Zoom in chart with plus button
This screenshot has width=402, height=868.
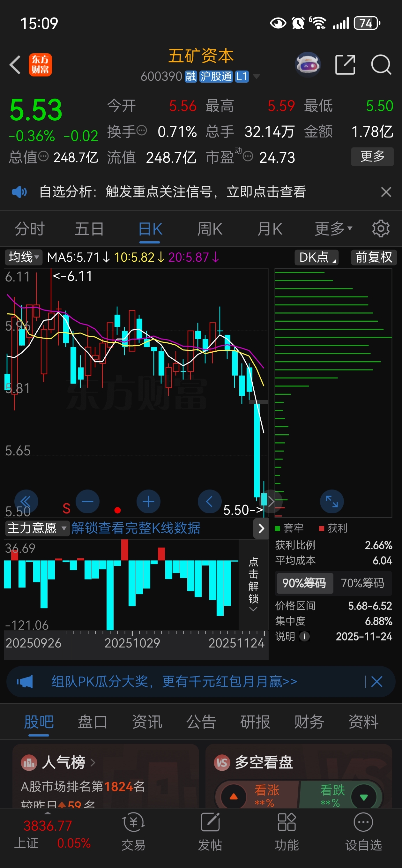[x=148, y=501]
